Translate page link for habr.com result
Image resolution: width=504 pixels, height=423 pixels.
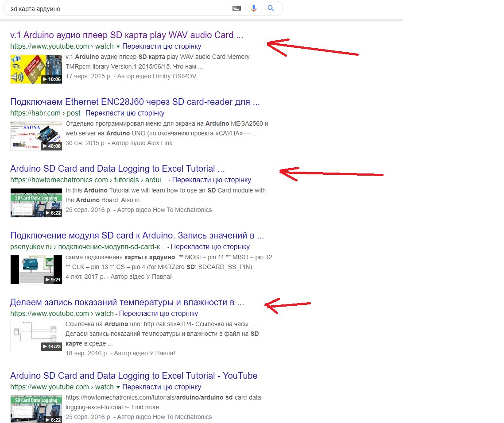click(x=125, y=113)
